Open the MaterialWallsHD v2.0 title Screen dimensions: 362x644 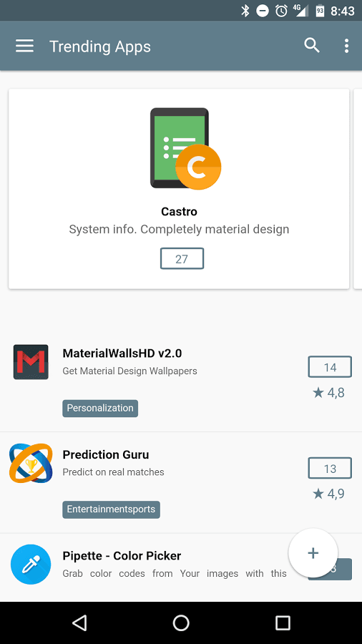(x=122, y=353)
